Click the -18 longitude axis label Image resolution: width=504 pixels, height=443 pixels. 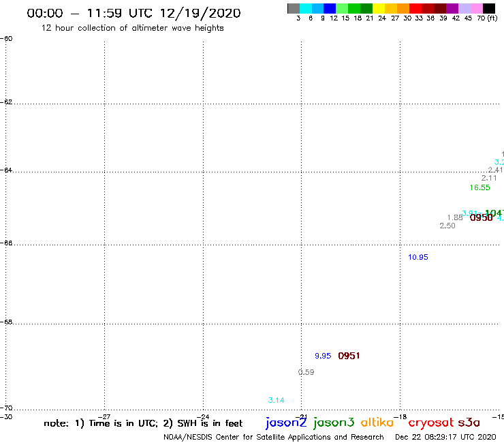click(x=400, y=417)
